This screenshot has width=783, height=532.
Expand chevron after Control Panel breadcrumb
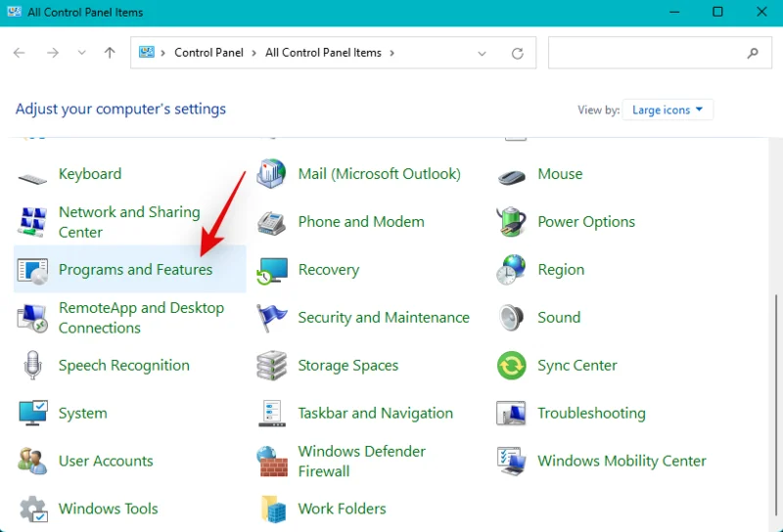254,53
